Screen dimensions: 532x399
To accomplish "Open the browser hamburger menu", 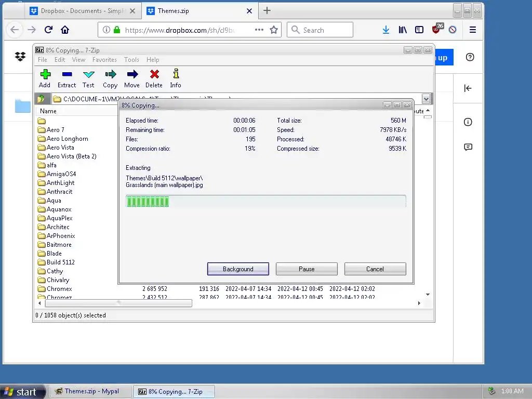I will [473, 30].
